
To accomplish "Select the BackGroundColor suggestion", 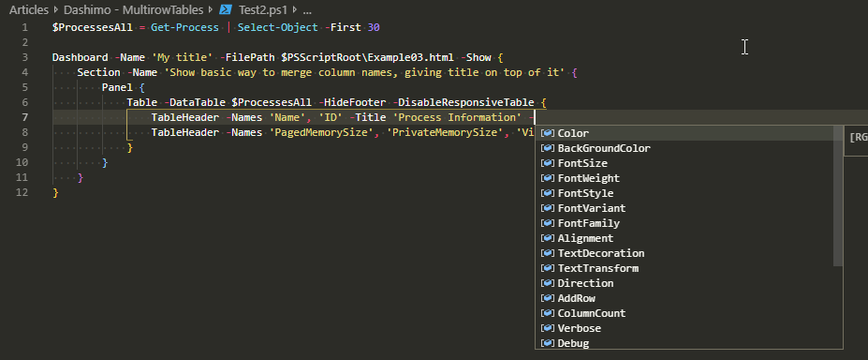I will click(688, 148).
